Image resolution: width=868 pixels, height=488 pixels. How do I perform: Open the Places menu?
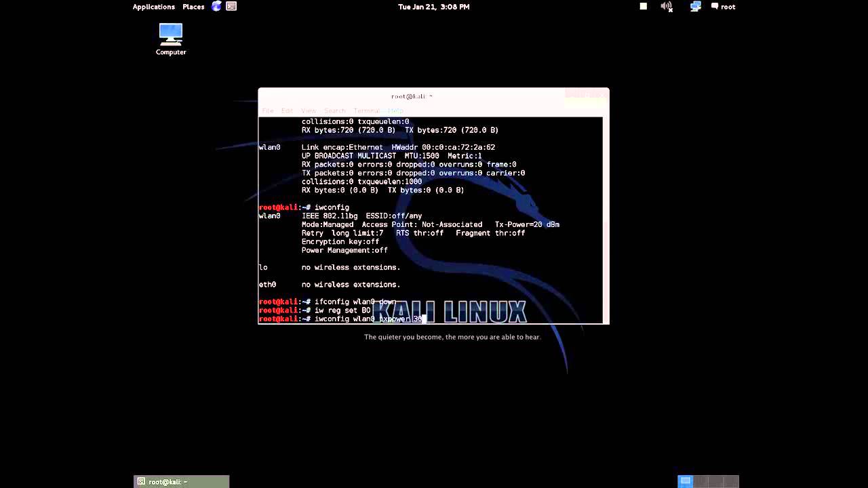click(193, 7)
